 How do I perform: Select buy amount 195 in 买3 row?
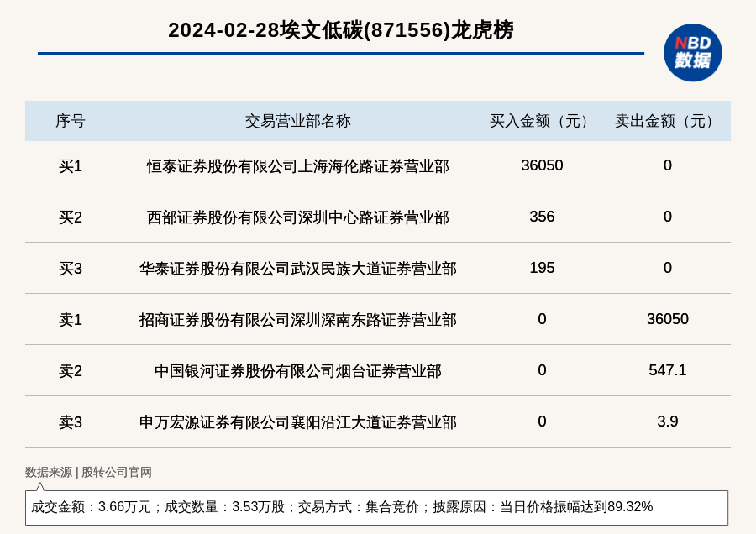click(x=542, y=268)
